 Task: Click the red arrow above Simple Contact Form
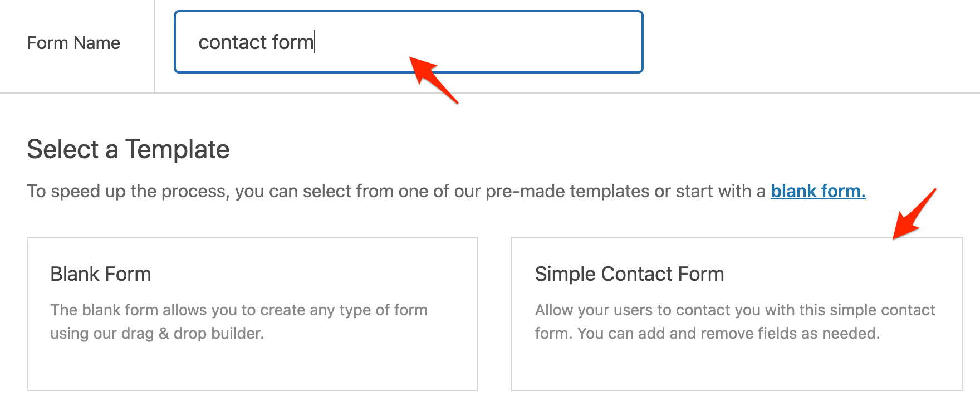913,214
